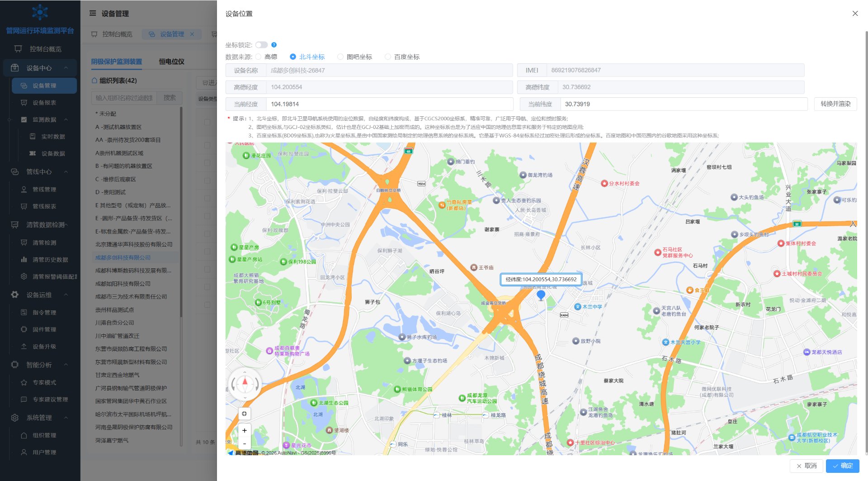The height and width of the screenshot is (481, 868).
Task: Click the organization name filter input
Action: (x=124, y=98)
